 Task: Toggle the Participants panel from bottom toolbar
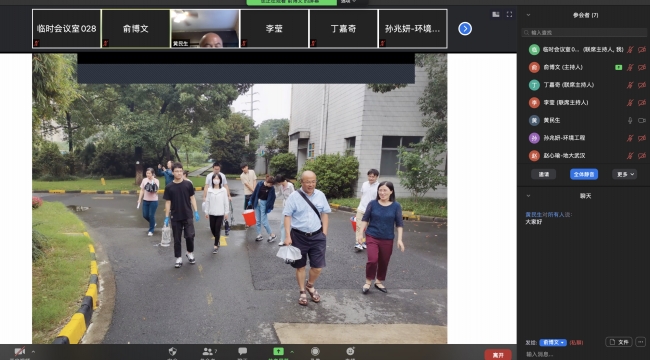click(x=208, y=352)
